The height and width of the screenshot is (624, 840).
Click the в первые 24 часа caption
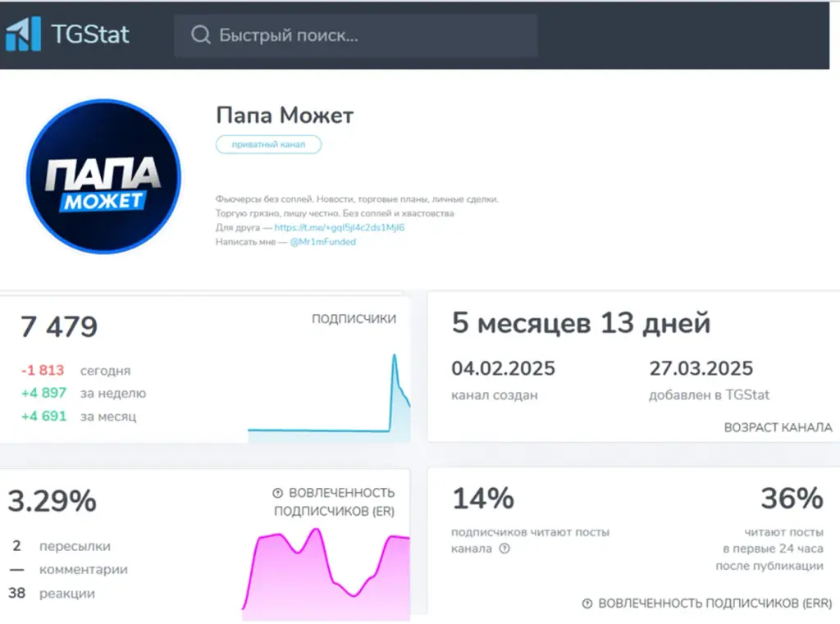773,549
